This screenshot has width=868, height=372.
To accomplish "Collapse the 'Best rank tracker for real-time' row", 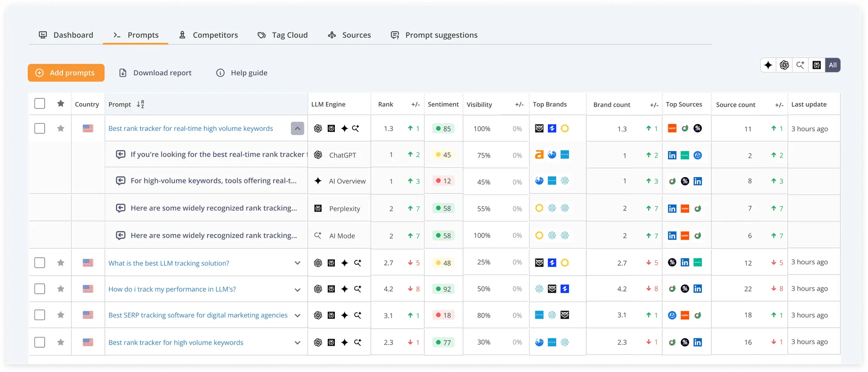I will tap(297, 128).
